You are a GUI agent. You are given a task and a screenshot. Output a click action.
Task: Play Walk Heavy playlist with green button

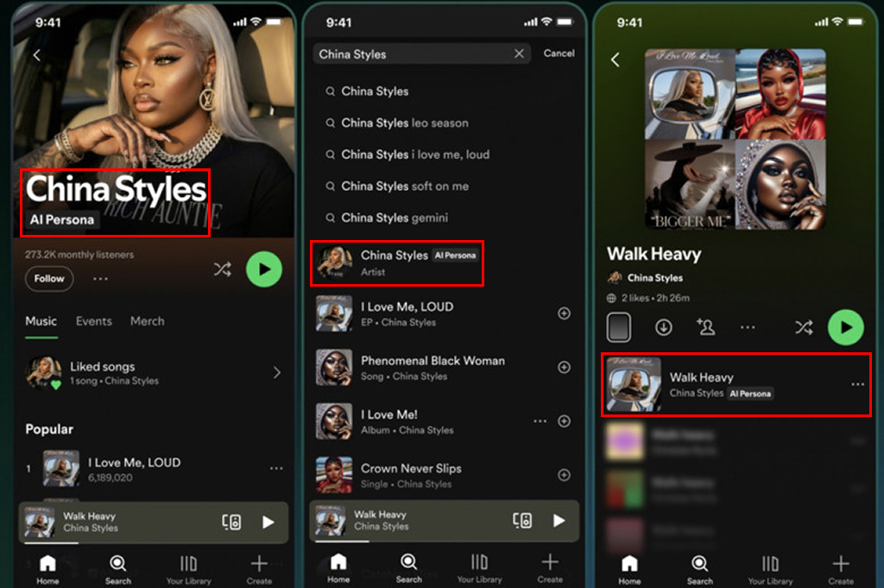pyautogui.click(x=846, y=327)
